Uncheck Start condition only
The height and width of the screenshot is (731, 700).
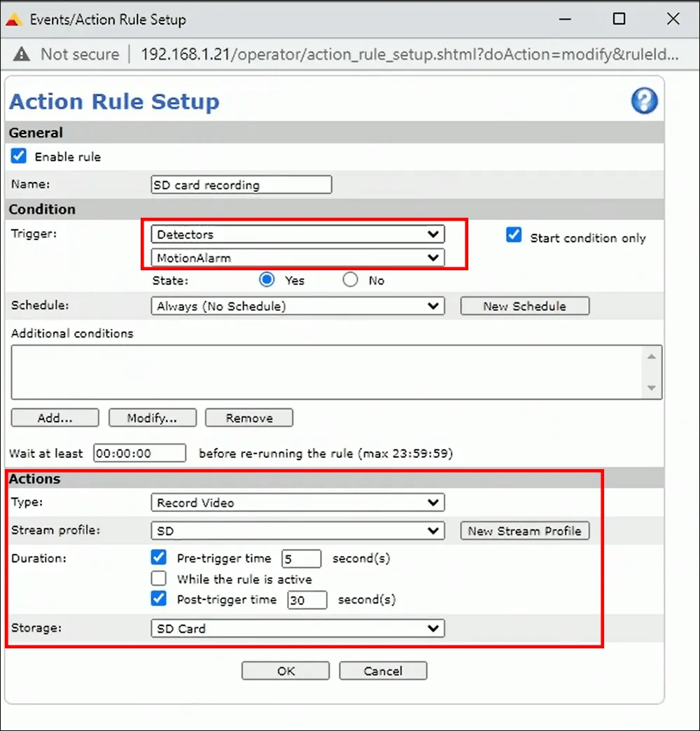[513, 235]
